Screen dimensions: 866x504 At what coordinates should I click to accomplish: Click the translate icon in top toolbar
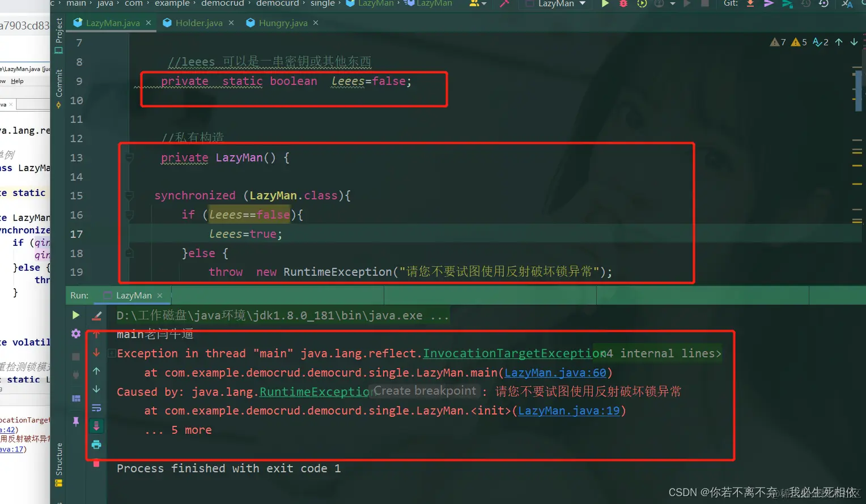847,3
